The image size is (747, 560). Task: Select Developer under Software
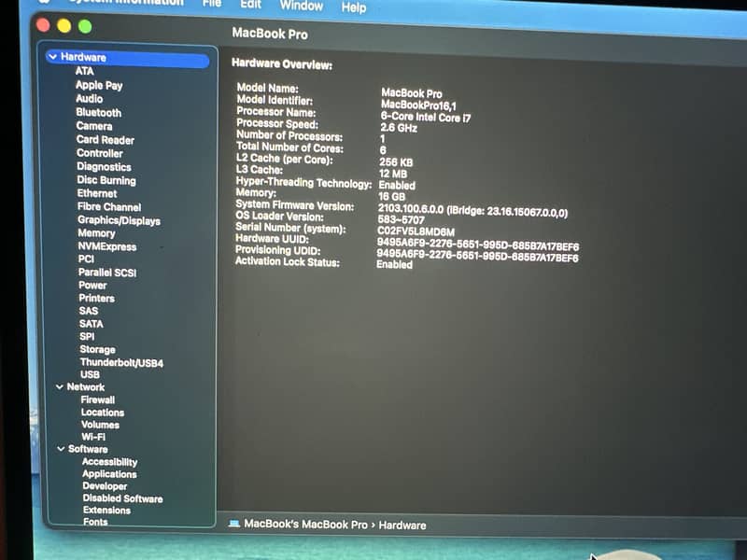[x=105, y=486]
